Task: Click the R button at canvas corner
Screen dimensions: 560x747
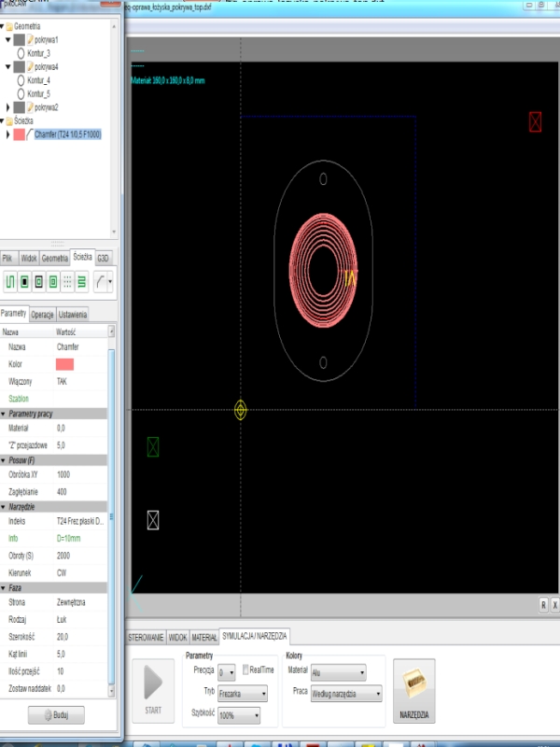Action: click(x=543, y=604)
